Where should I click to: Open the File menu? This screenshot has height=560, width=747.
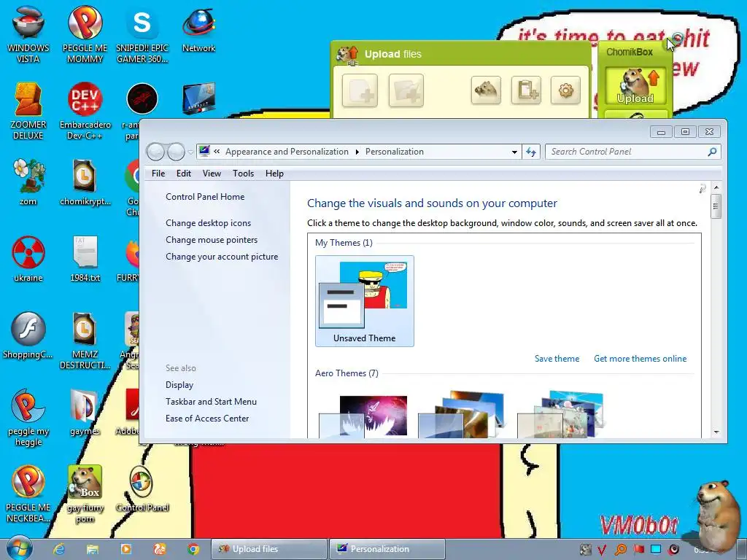coord(158,174)
